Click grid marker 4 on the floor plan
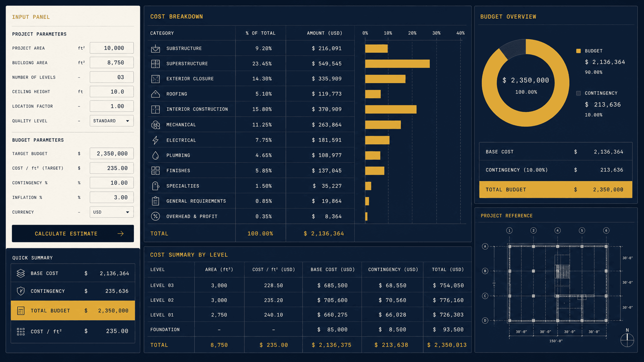 [x=558, y=230]
